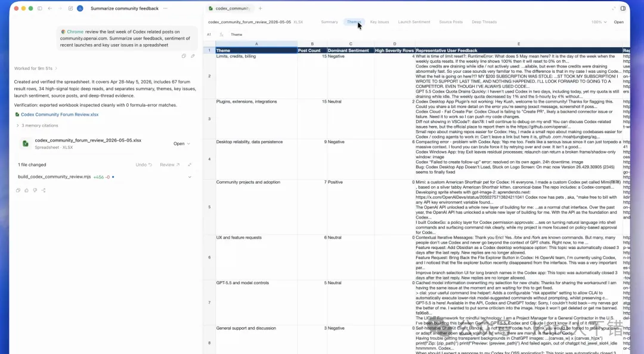This screenshot has height=354, width=644.
Task: Open Codex Community Forum Review.xlsx link
Action: tap(60, 115)
